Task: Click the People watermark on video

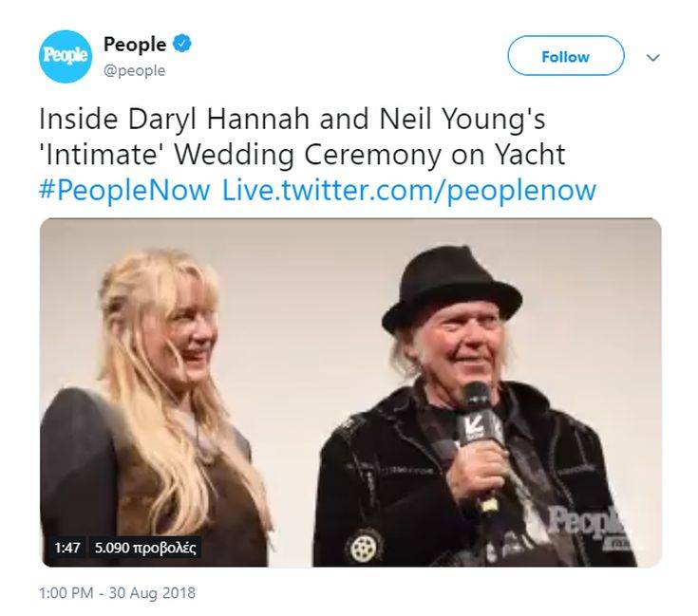Action: point(585,523)
